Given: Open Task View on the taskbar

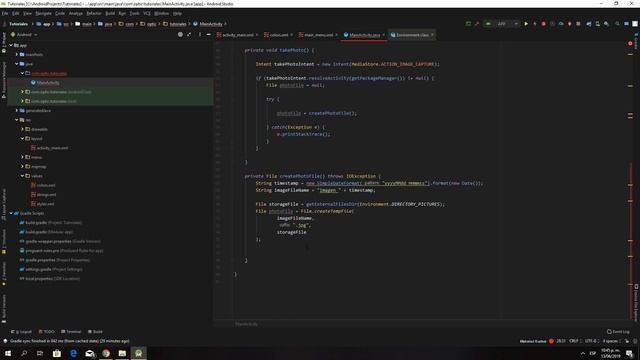Looking at the screenshot, I should [x=40, y=353].
